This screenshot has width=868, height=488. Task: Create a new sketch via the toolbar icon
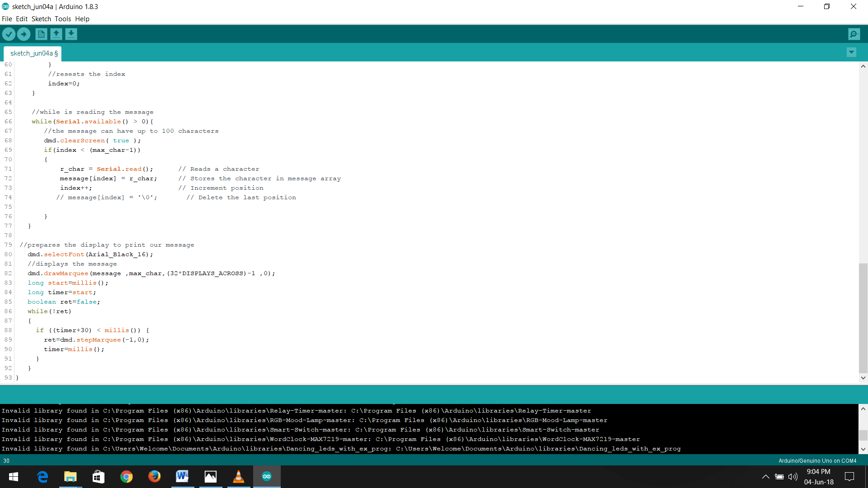click(41, 34)
